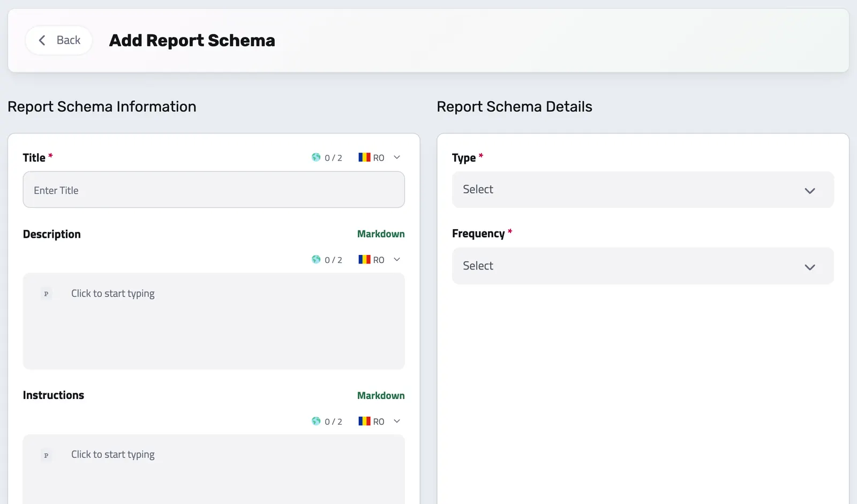Open Markdown link for Description

click(381, 234)
